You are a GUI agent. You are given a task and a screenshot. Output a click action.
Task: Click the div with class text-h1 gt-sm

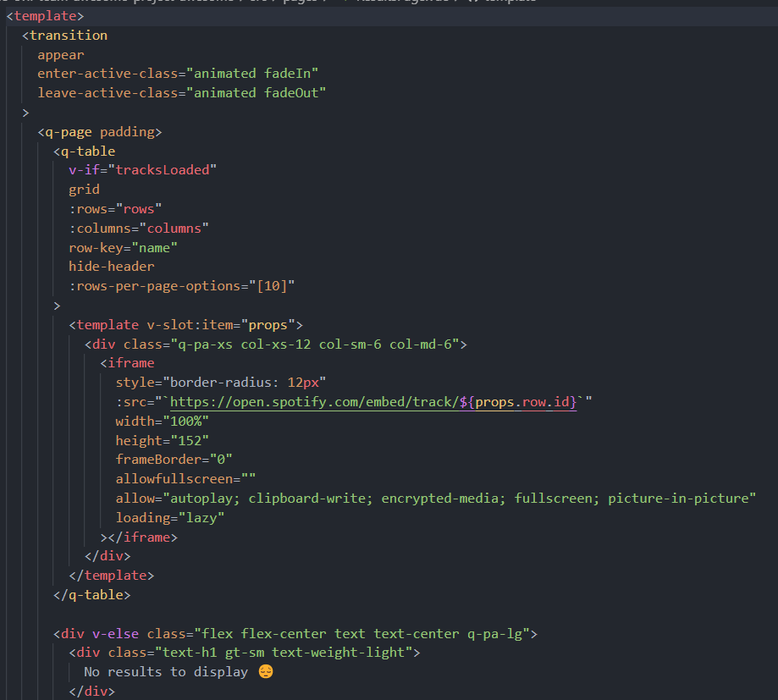click(244, 653)
